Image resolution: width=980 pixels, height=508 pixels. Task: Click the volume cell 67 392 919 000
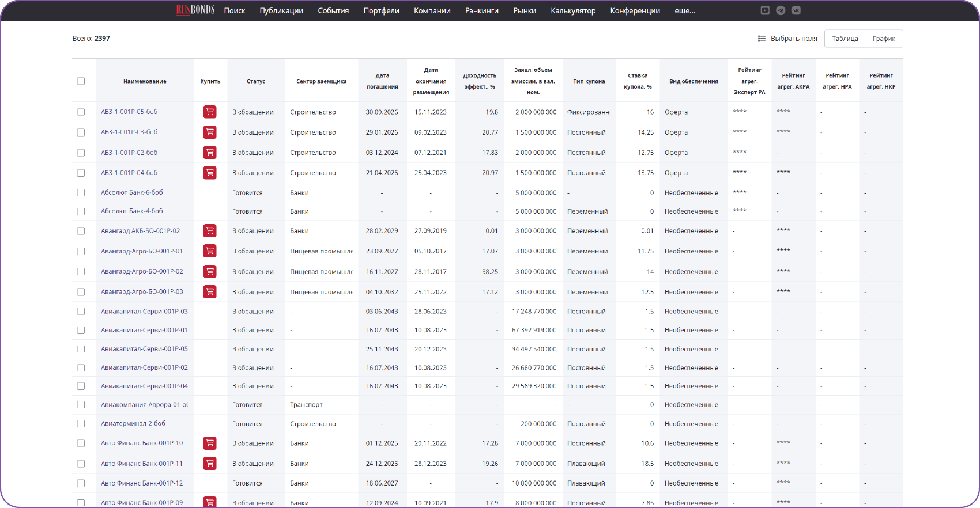pos(534,330)
